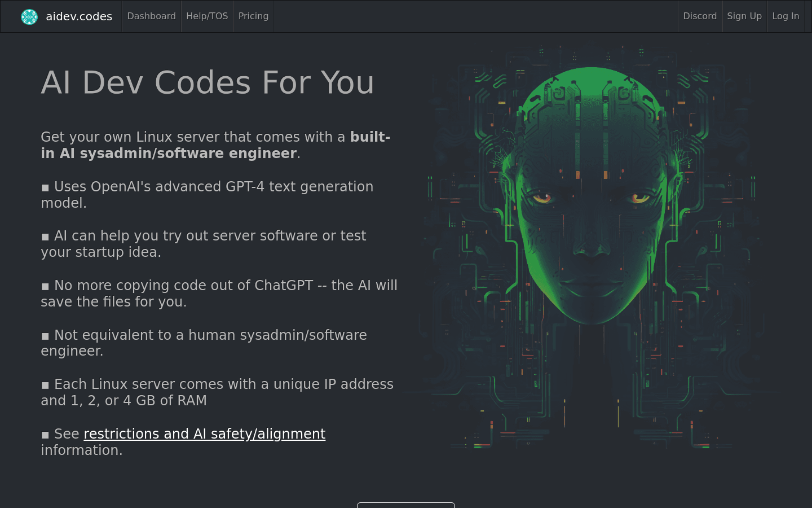Click the bullet beside the ChatGPT copying point
Screen dimensions: 812x508
tap(46, 286)
